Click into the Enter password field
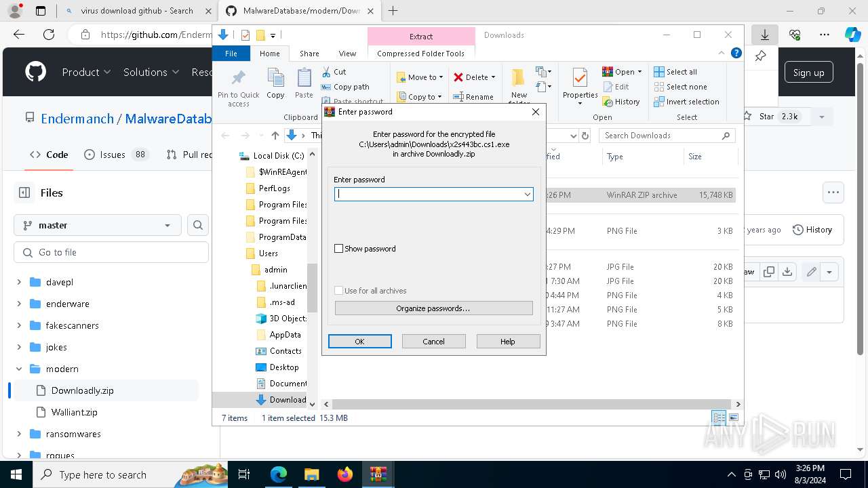 (x=427, y=195)
